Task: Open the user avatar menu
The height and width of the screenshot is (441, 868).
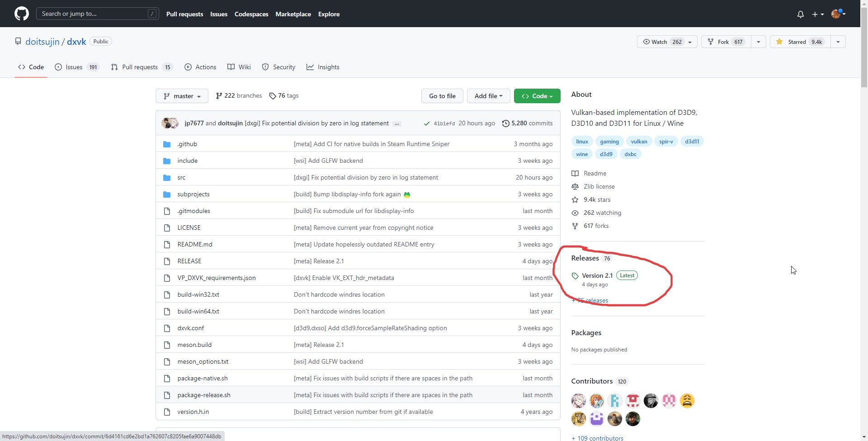Action: coord(839,14)
